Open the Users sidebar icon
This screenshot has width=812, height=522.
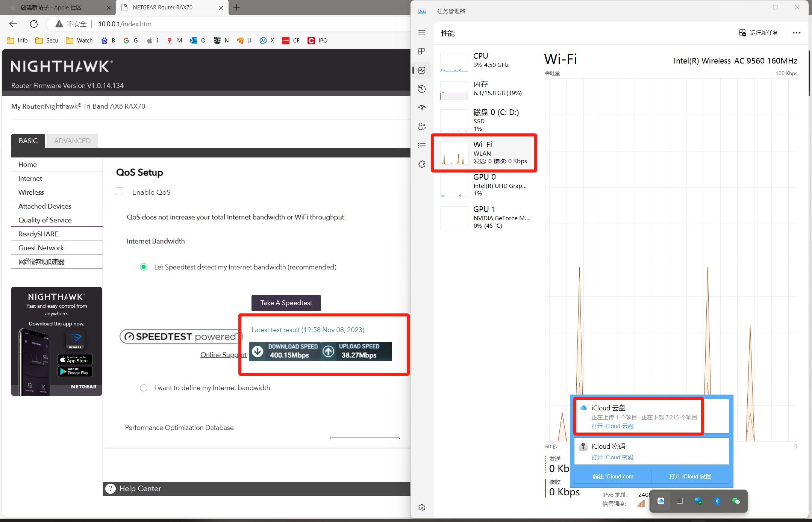pyautogui.click(x=422, y=126)
